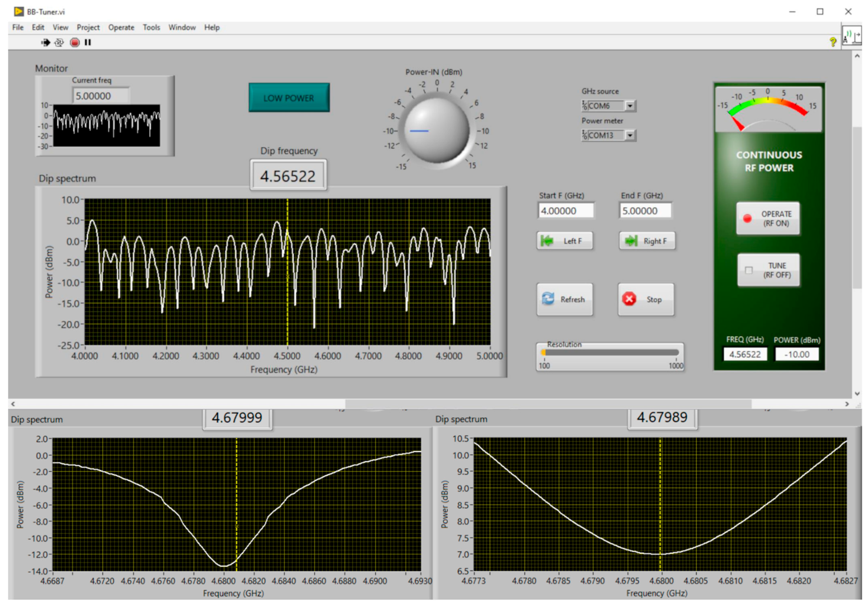The image size is (868, 607).
Task: Click the CONTINUOUS RF POWER label
Action: coord(769,161)
